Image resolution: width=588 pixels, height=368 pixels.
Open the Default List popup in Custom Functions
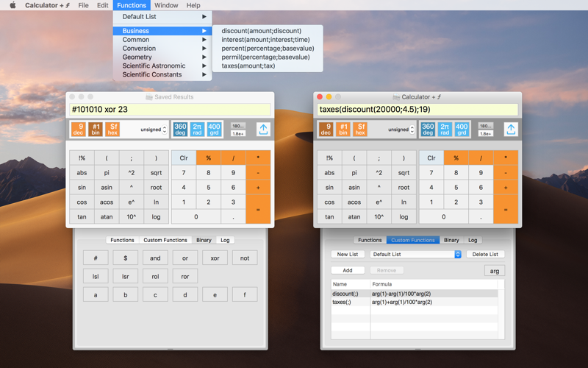(x=415, y=255)
